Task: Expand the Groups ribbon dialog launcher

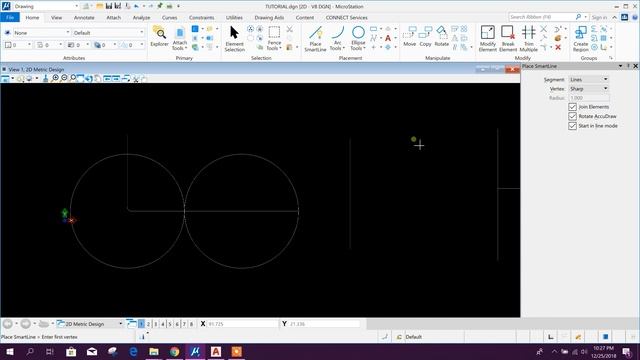Action: coord(611,58)
